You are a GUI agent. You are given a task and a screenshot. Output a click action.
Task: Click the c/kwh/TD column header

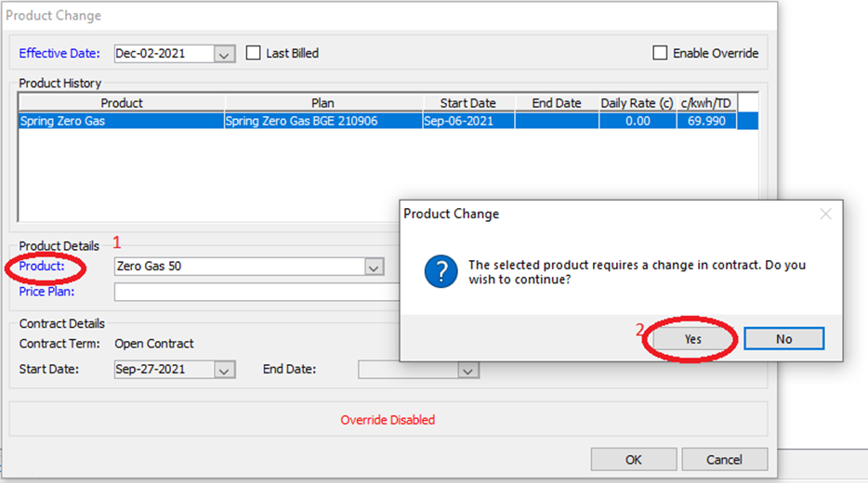(706, 103)
